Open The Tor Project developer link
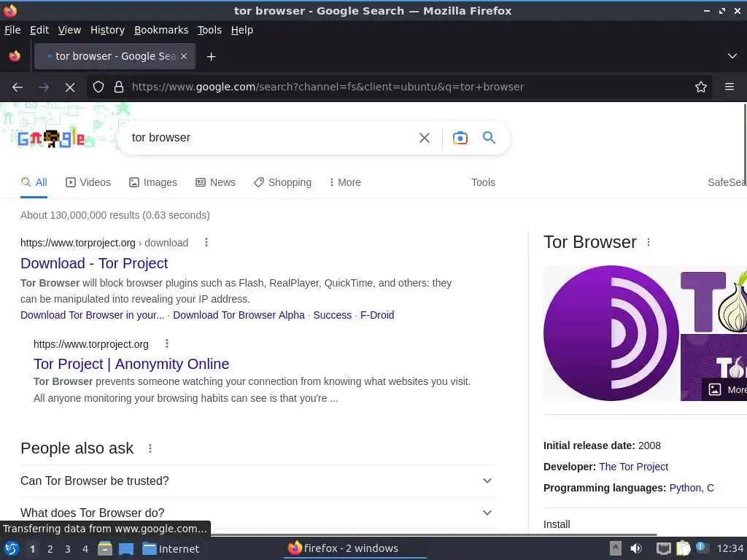The image size is (747, 560). [633, 467]
